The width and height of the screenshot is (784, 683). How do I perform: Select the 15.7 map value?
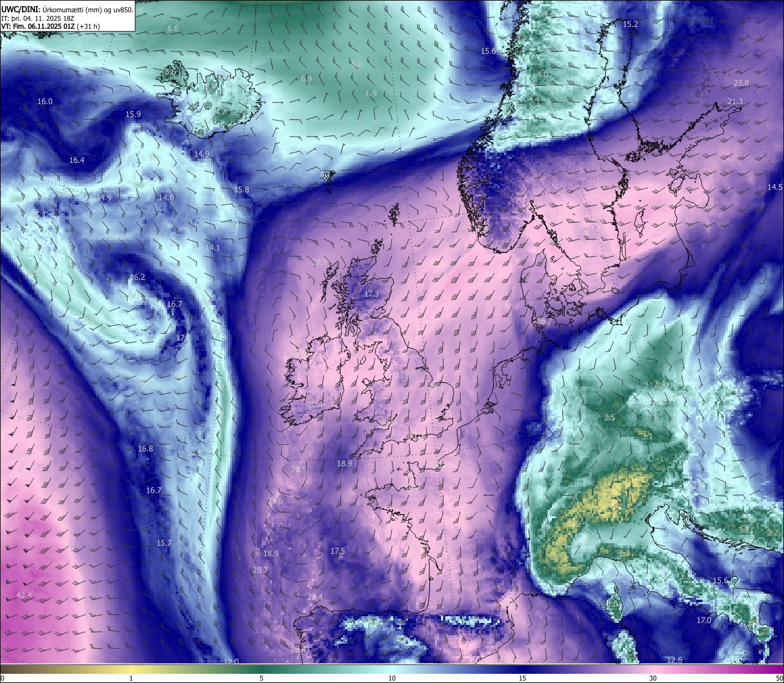pyautogui.click(x=164, y=543)
